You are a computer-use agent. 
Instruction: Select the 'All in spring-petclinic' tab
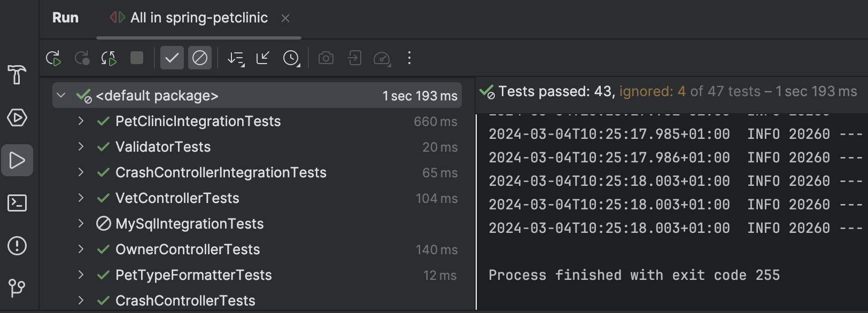tap(199, 18)
